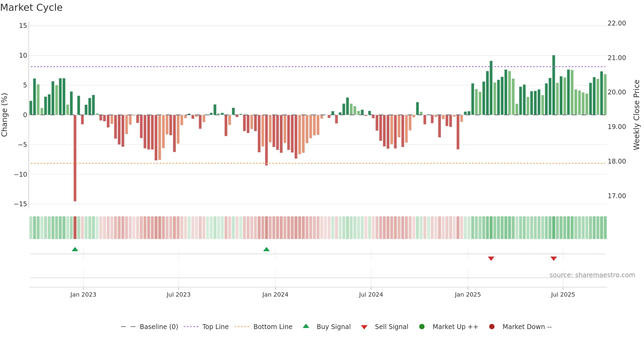The height and width of the screenshot is (362, 644).
Task: Click the grey dashed Baseline legend sample
Action: coord(128,327)
